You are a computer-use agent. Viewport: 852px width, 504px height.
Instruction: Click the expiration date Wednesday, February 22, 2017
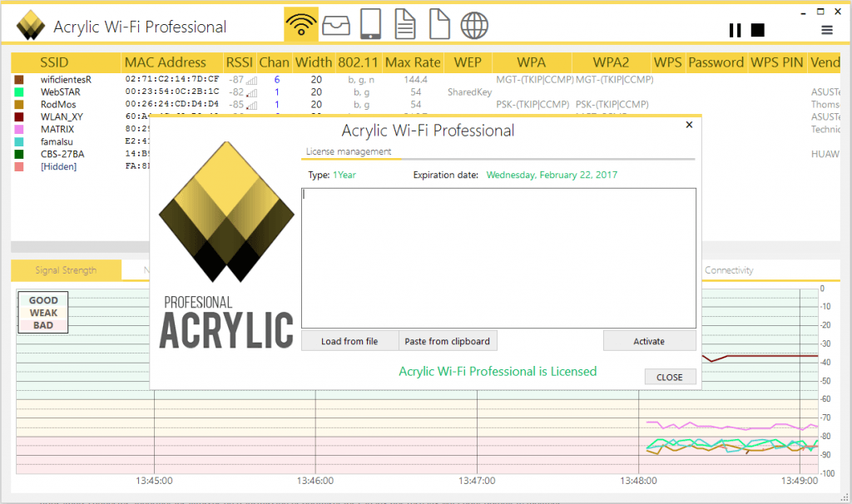coord(552,175)
